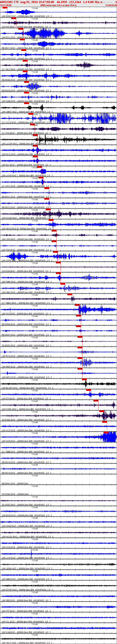Select the "UW LRIV BHZ" station label
Screen dimensions: 117x644
point(9,239)
